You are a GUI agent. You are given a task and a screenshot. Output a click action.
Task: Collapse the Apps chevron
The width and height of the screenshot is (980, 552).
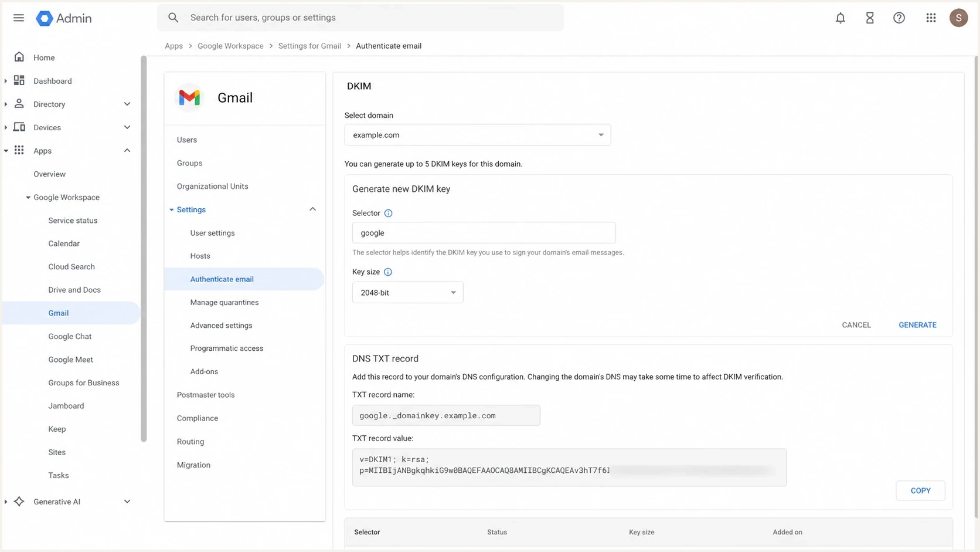pos(127,150)
